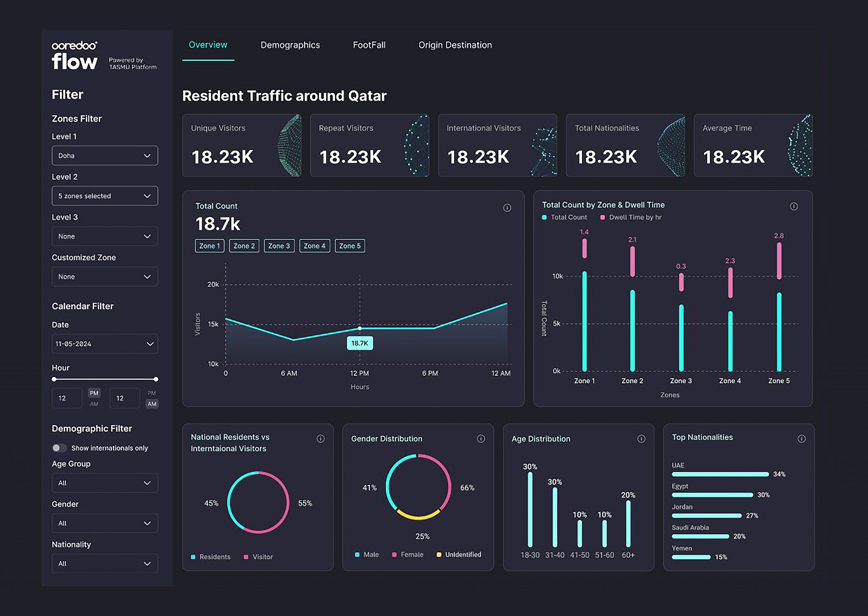
Task: Click the UAE 34% bar
Action: pos(720,474)
